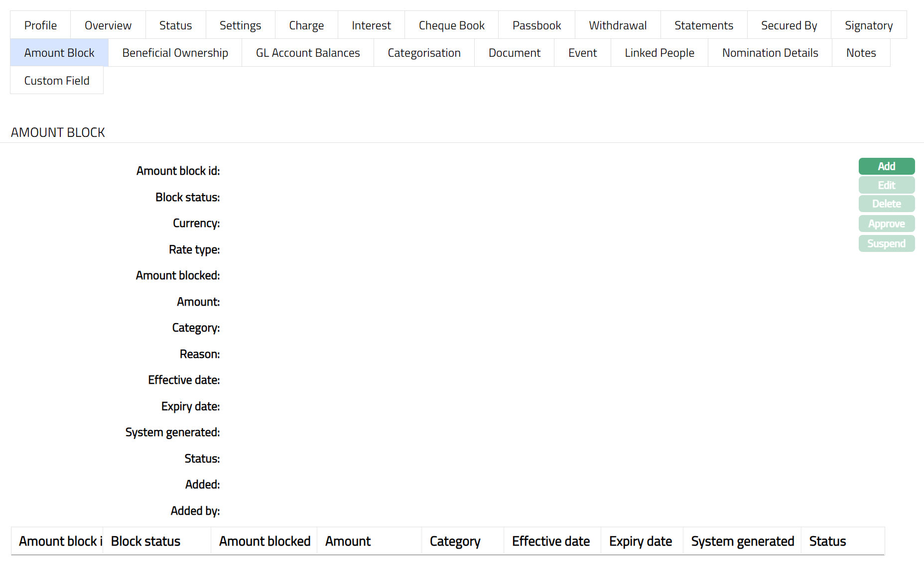Click the System generated column header
The width and height of the screenshot is (924, 569).
click(x=742, y=541)
